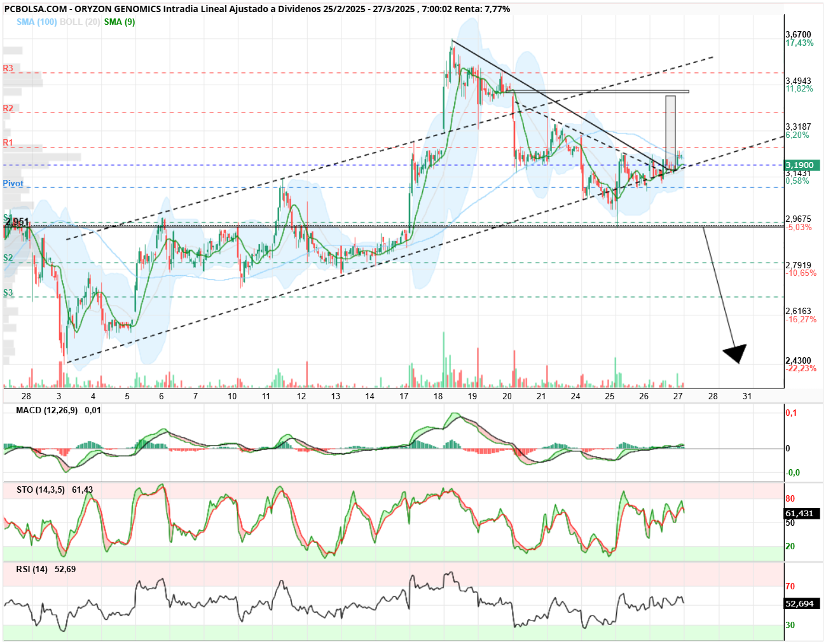Select the BOLL (20) legend label
Viewport: 826px width, 644px height.
pyautogui.click(x=79, y=22)
